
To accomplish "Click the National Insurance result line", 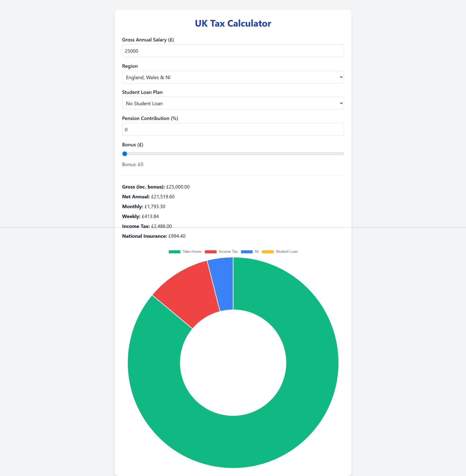I will pyautogui.click(x=153, y=236).
